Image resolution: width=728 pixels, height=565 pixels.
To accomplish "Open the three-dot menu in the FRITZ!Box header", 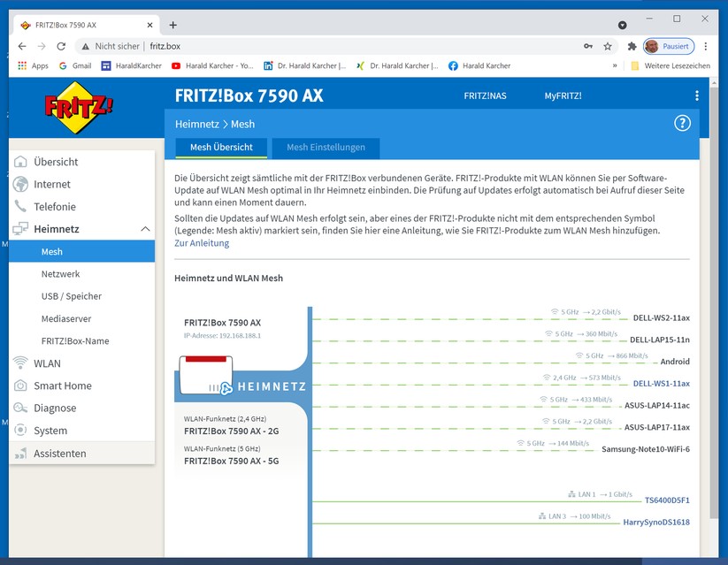I will pos(697,95).
